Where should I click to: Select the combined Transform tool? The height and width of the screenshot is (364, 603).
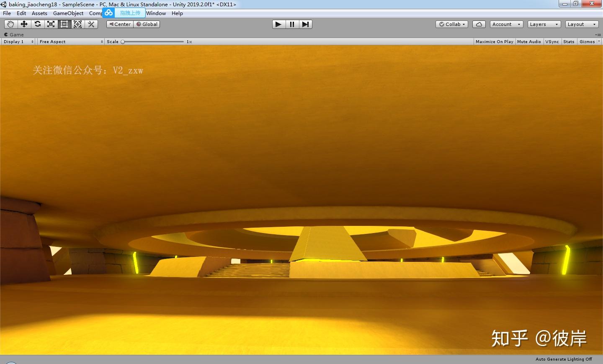click(77, 24)
